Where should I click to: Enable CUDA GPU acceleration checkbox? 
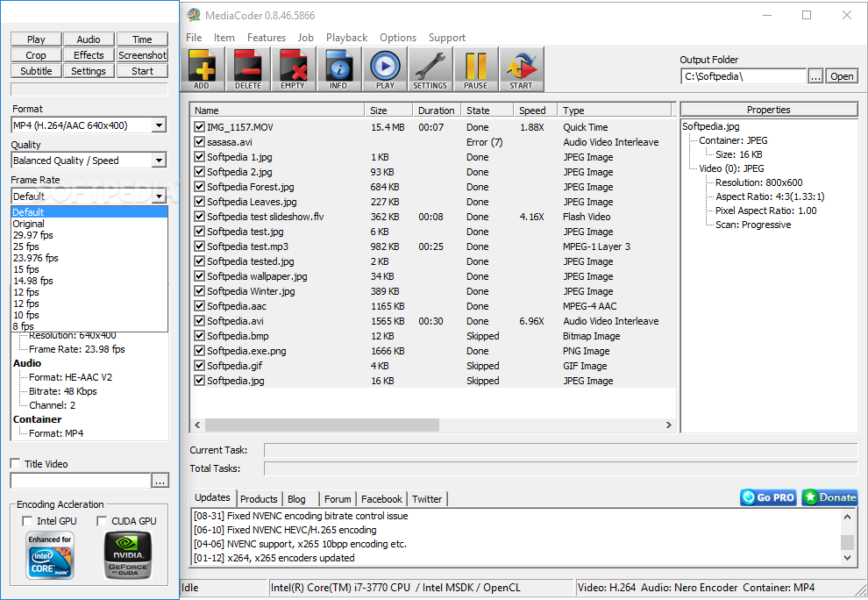pos(102,521)
